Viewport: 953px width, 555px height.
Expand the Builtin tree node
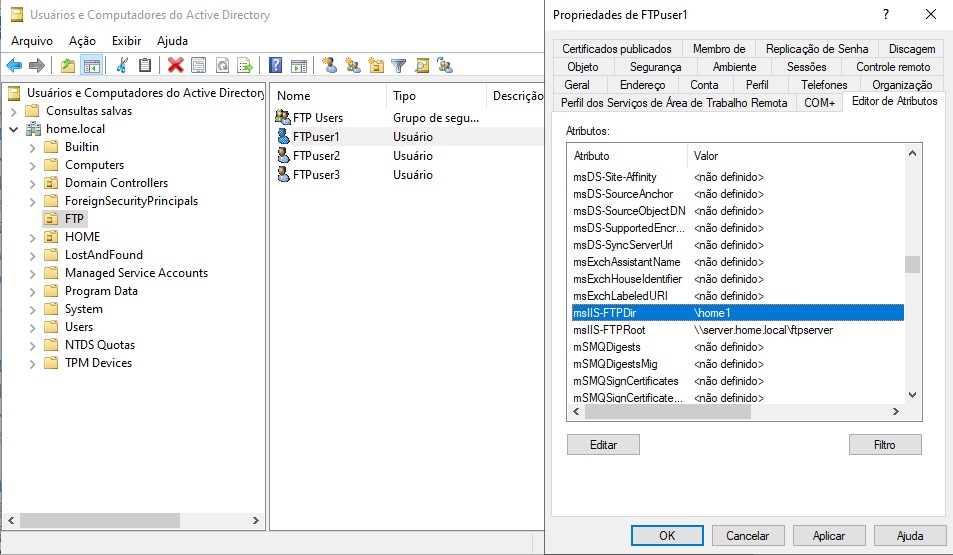pyautogui.click(x=33, y=147)
